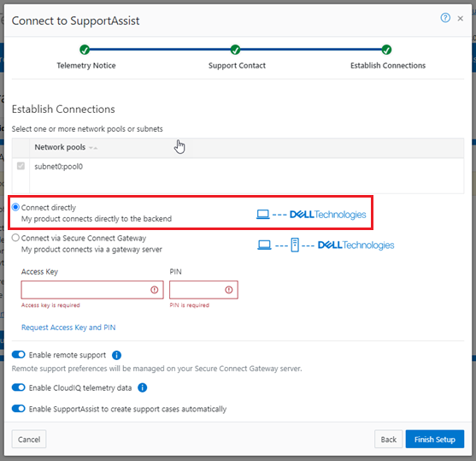This screenshot has width=476, height=461.
Task: Click the PIN input field
Action: (203, 290)
